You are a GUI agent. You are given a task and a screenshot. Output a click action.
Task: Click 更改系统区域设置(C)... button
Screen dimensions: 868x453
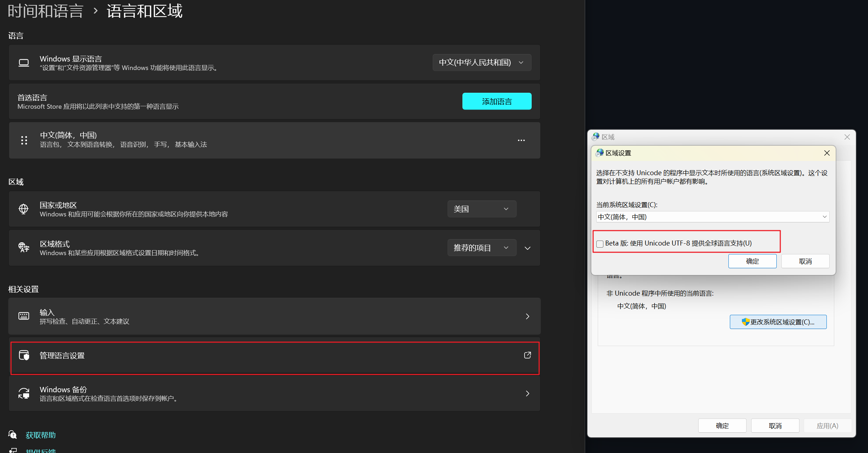click(x=778, y=322)
